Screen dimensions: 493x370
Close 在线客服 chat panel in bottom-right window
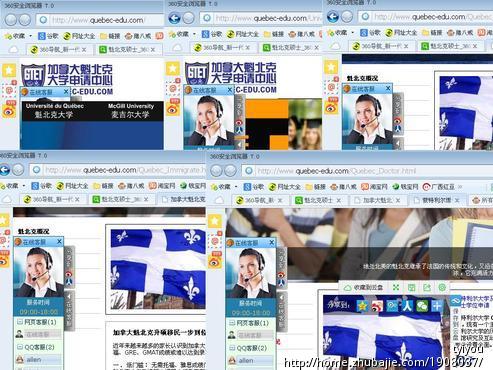point(272,242)
